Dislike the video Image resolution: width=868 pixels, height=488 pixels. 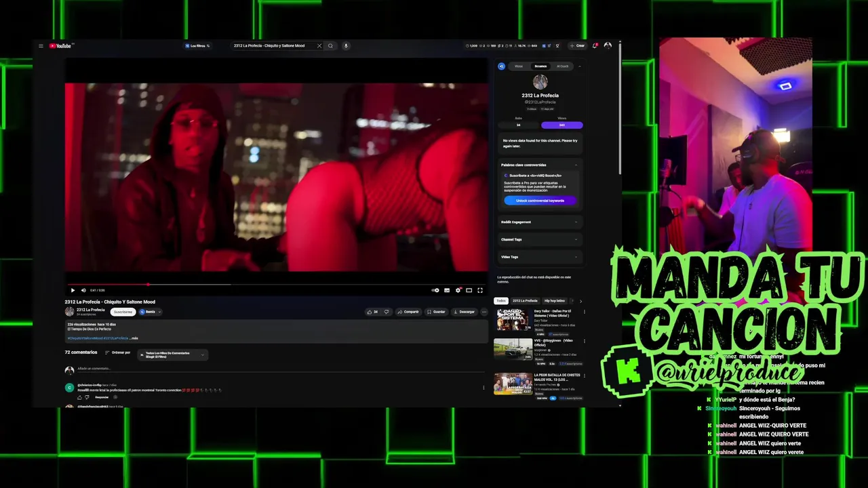[387, 312]
